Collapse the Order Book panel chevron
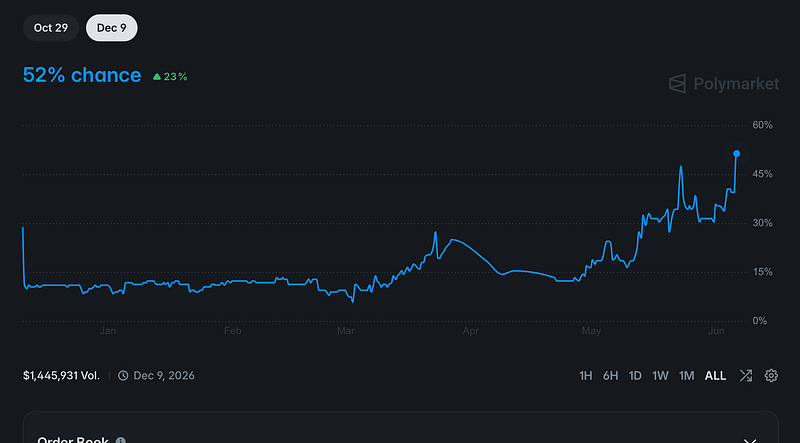Screen dimensions: 800x443 749,441
